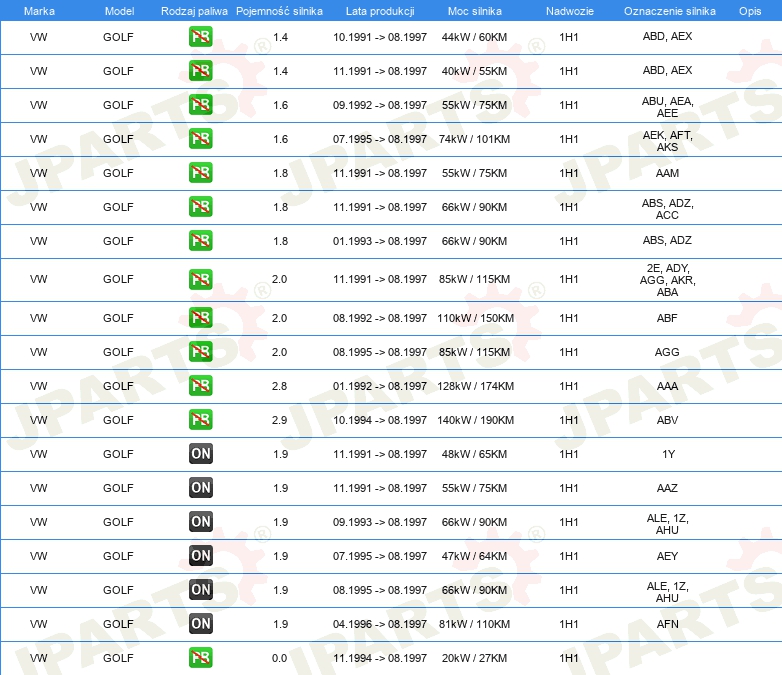The image size is (782, 675).
Task: Click diesel ON icon in AEY row
Action: (x=200, y=555)
